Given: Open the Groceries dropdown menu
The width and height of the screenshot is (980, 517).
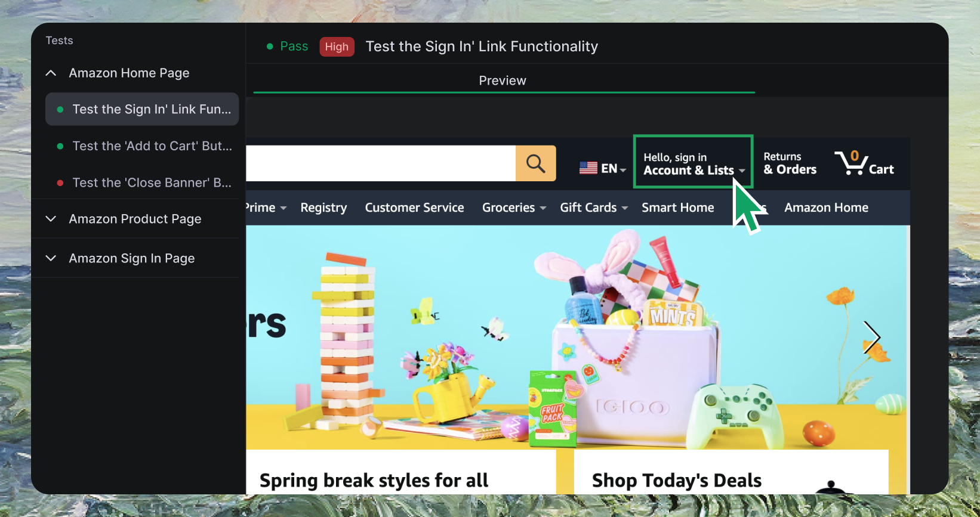Looking at the screenshot, I should coord(514,208).
